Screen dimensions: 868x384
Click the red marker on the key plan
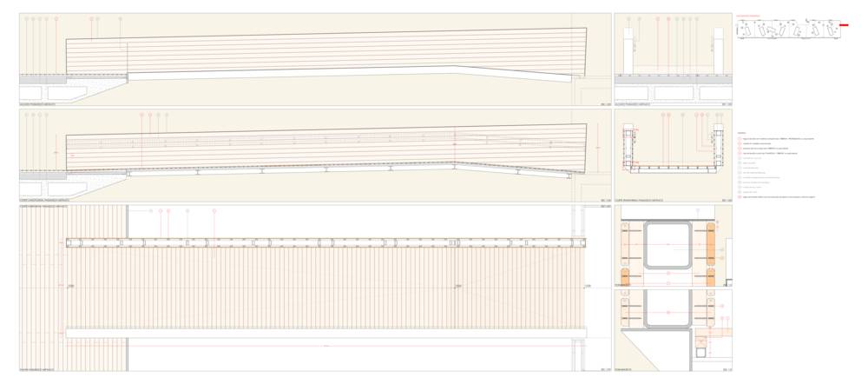tap(844, 26)
